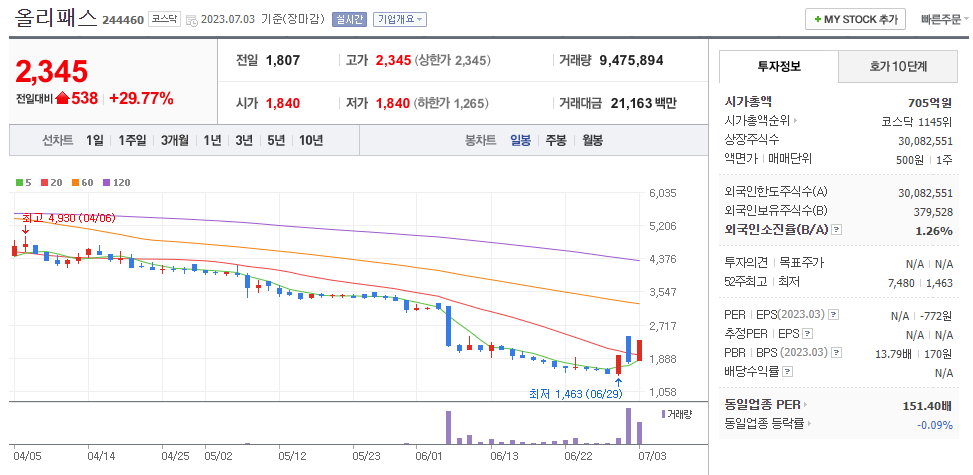Click the current price 2,345

pos(52,73)
